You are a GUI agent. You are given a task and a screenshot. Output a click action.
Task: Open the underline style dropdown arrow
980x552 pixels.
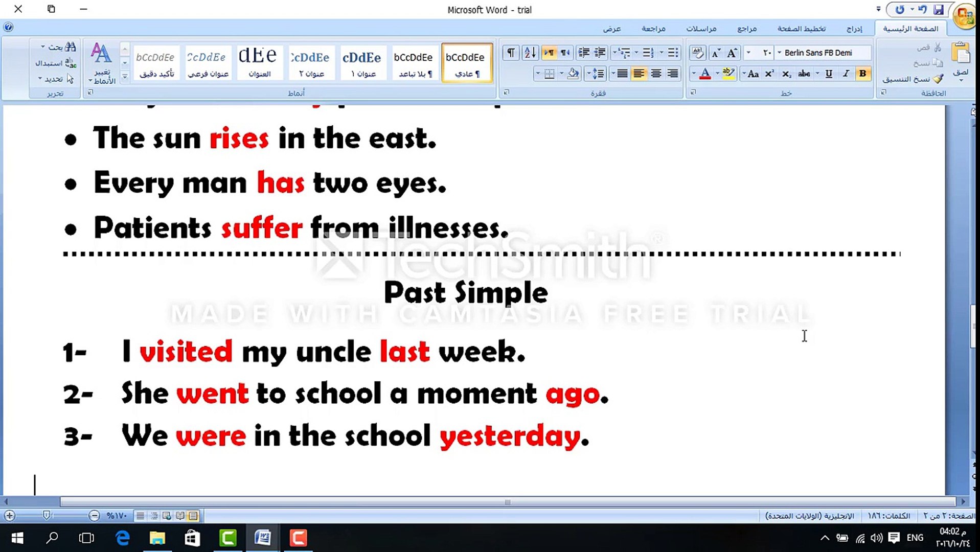click(817, 74)
